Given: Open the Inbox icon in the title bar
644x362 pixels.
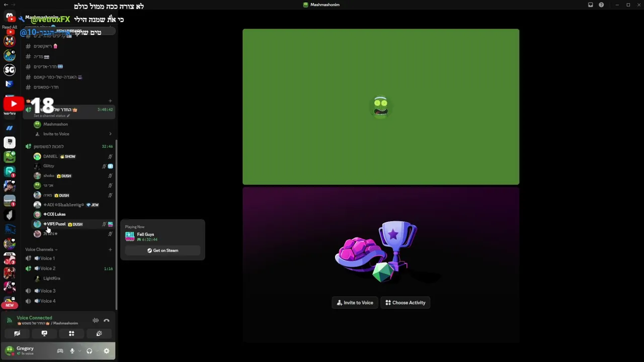Looking at the screenshot, I should 591,5.
